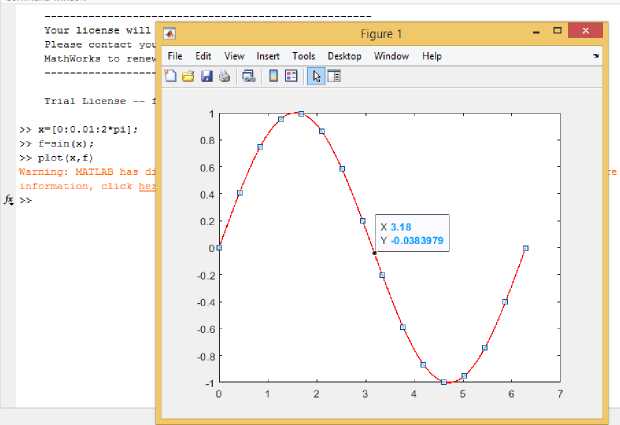Click the Open File folder icon
The height and width of the screenshot is (425, 620).
coord(188,76)
